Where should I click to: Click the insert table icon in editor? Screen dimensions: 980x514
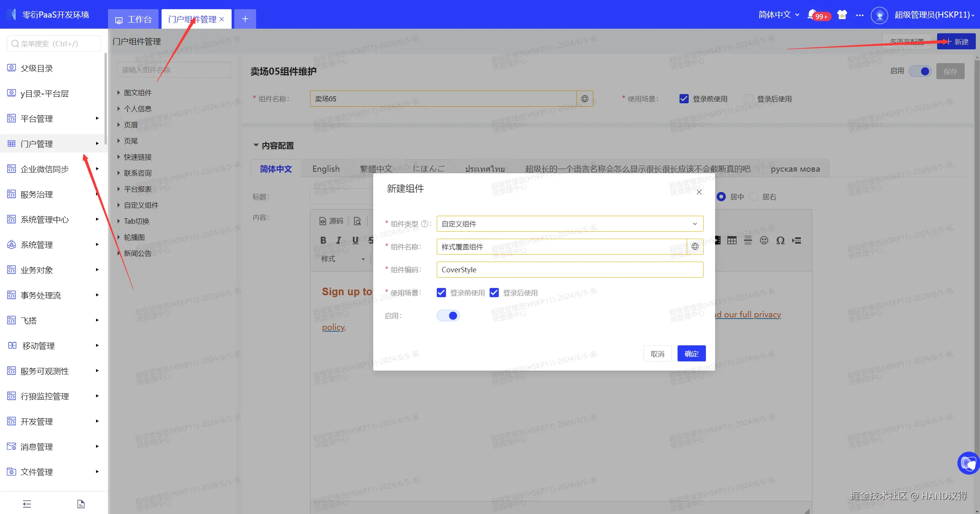click(x=732, y=241)
